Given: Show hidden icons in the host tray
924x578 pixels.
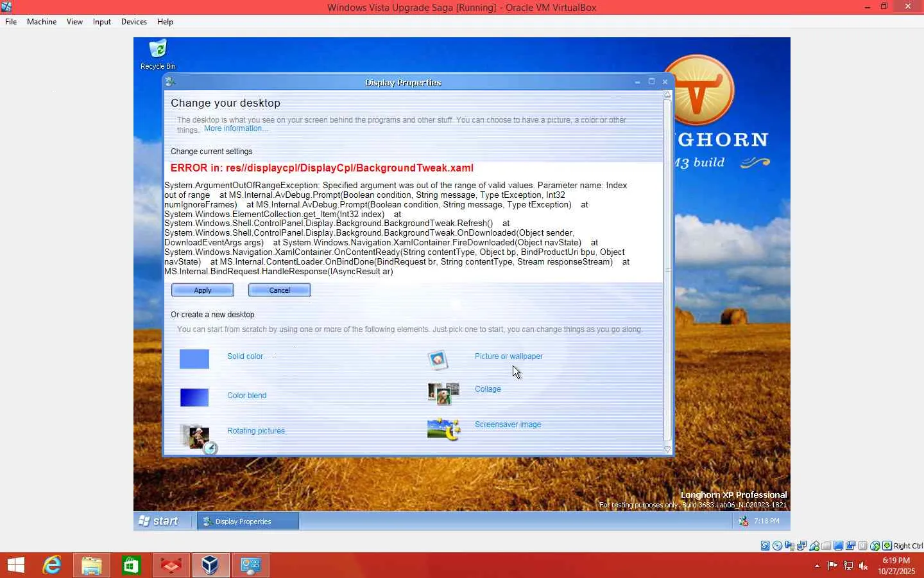Looking at the screenshot, I should pyautogui.click(x=817, y=566).
